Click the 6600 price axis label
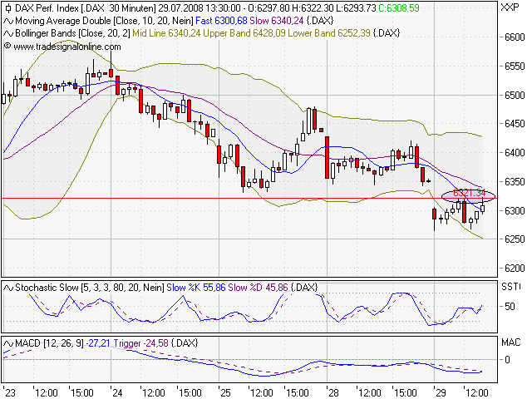Image resolution: width=532 pixels, height=399 pixels. pos(515,37)
